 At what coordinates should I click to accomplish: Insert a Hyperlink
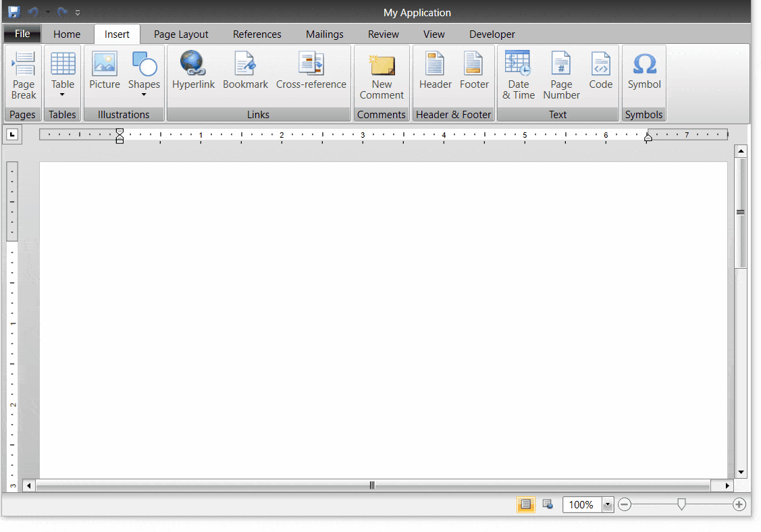pos(194,70)
